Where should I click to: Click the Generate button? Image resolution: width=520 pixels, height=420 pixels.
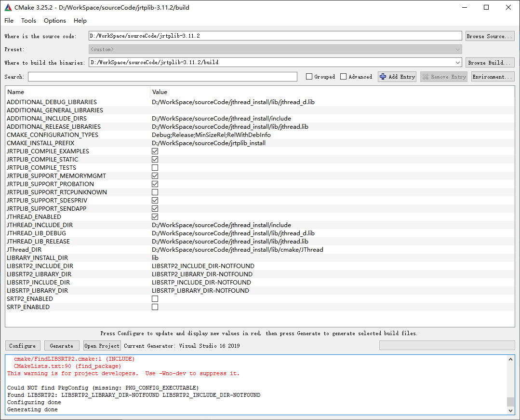(62, 346)
